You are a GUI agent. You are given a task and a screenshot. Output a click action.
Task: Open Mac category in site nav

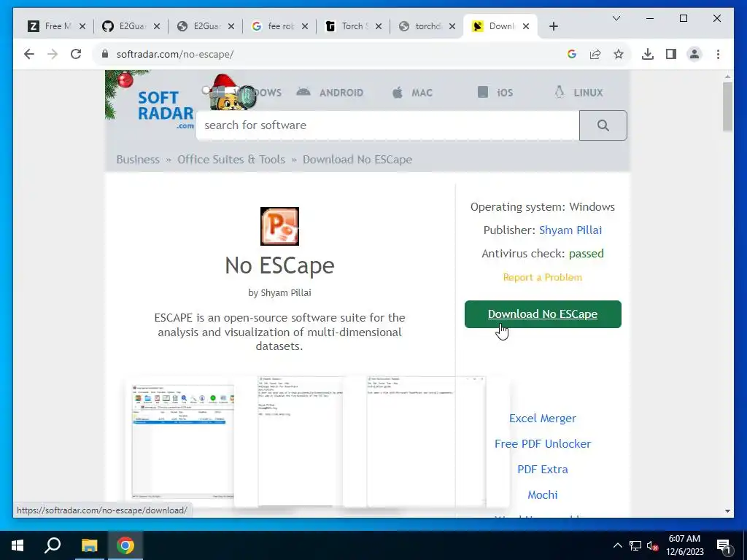pos(413,93)
